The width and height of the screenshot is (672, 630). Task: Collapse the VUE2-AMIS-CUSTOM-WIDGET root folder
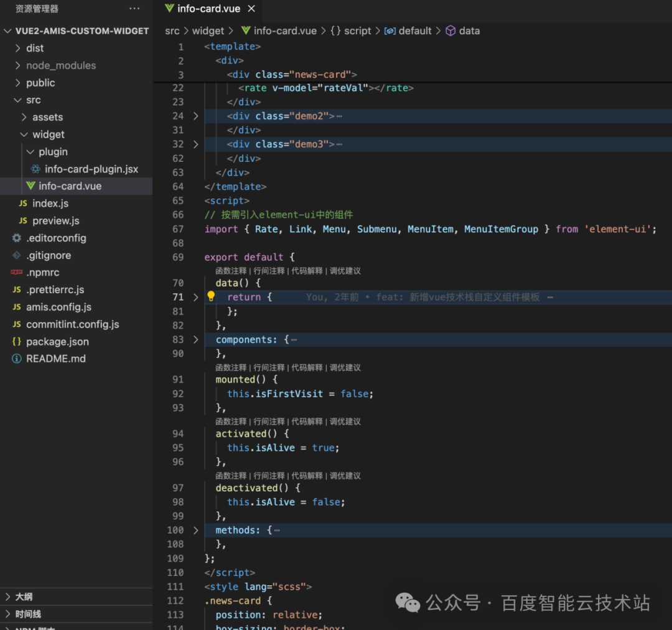point(7,31)
